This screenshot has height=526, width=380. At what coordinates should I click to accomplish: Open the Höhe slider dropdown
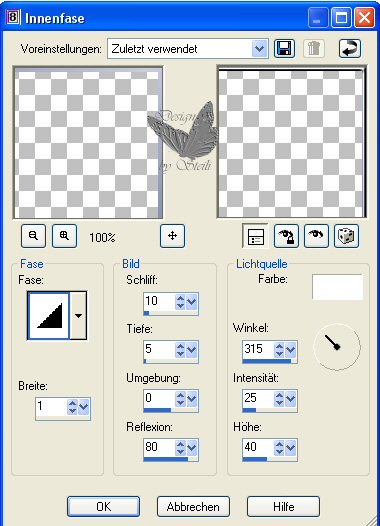(x=290, y=448)
